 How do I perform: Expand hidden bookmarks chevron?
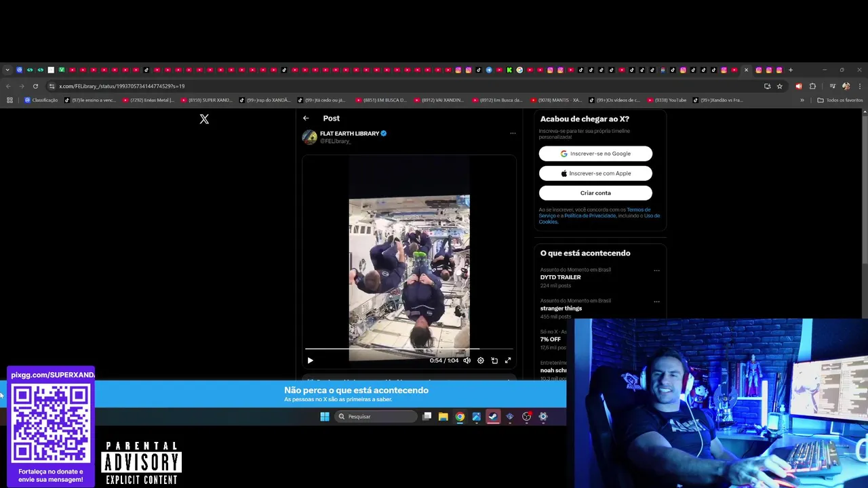tap(802, 100)
